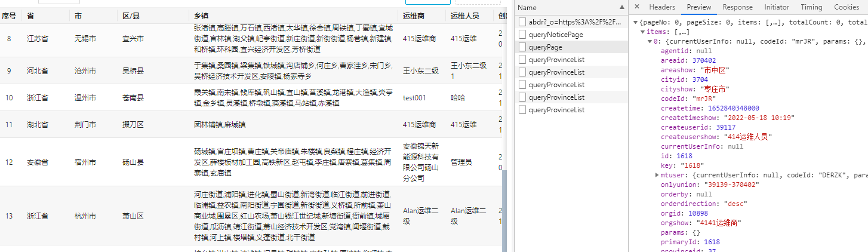Click the 团林铺镇,麻城镇 township cell

coord(219,125)
